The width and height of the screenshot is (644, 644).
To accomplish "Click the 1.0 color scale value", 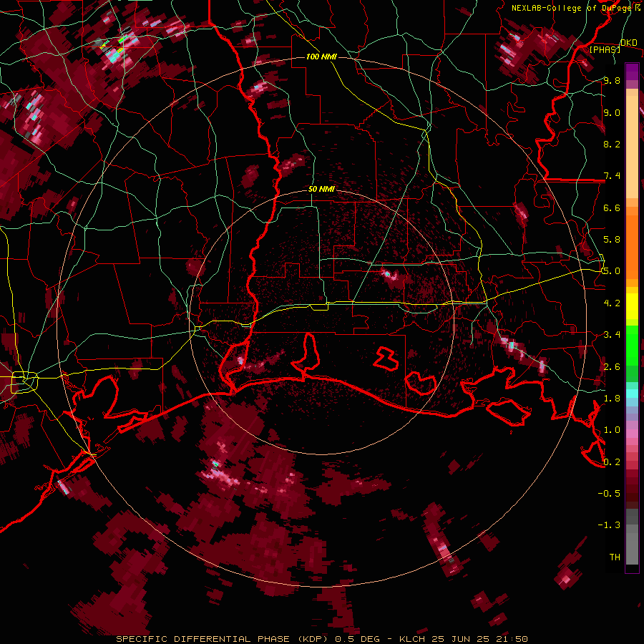I will [612, 430].
